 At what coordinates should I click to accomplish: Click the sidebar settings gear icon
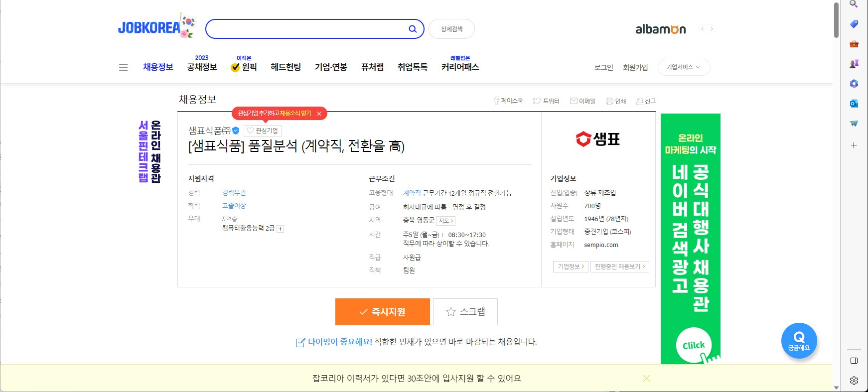click(x=854, y=381)
